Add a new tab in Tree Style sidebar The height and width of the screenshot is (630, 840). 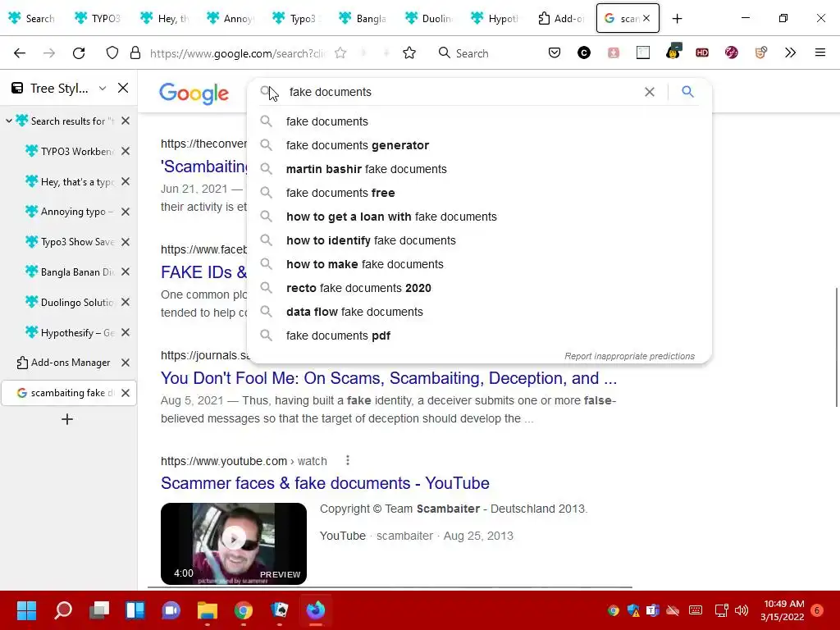click(x=67, y=419)
